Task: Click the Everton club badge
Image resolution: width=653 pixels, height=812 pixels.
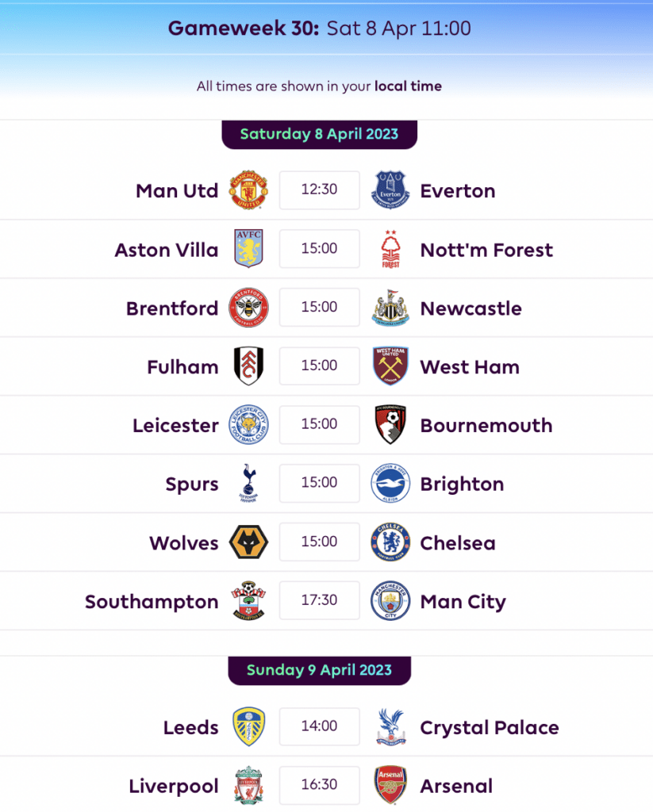Action: pos(390,190)
